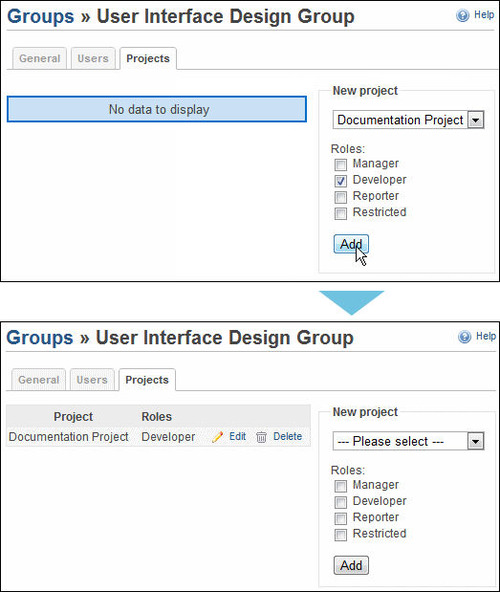Click the Project column header
The width and height of the screenshot is (500, 592).
coord(73,416)
